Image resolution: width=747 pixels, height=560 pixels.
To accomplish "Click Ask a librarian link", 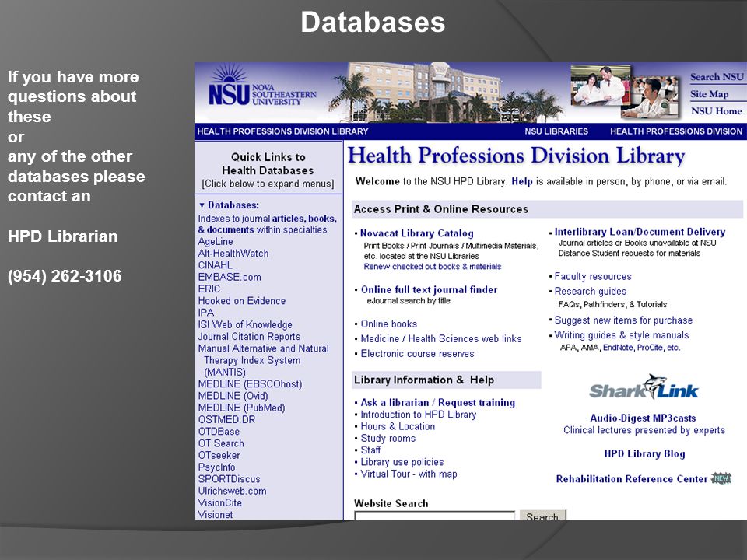I will tap(395, 402).
